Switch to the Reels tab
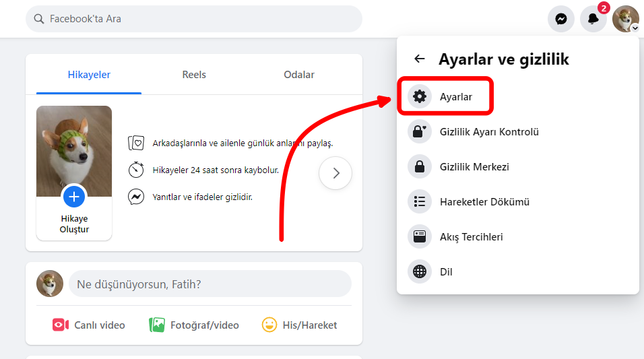Viewport: 644px width, 359px height. 194,75
